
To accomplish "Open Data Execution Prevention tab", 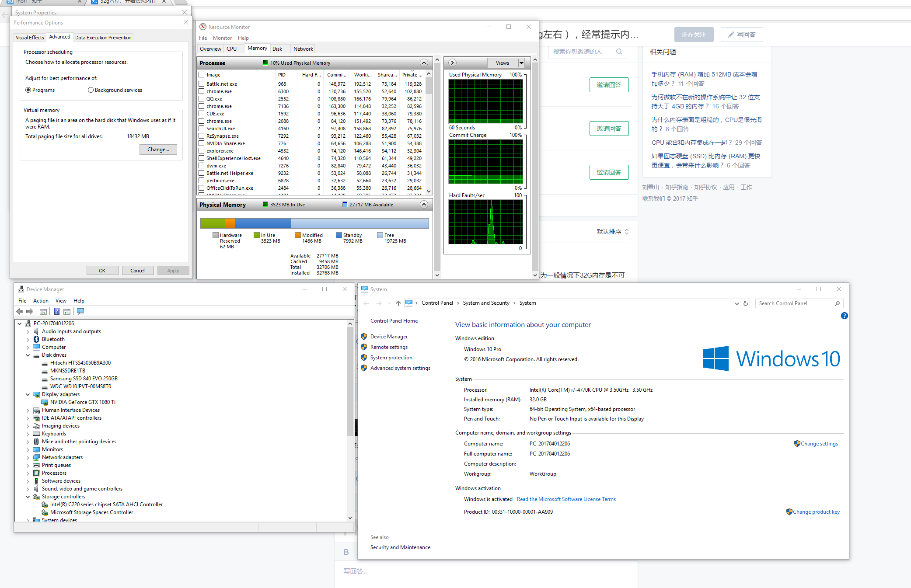I will [103, 38].
